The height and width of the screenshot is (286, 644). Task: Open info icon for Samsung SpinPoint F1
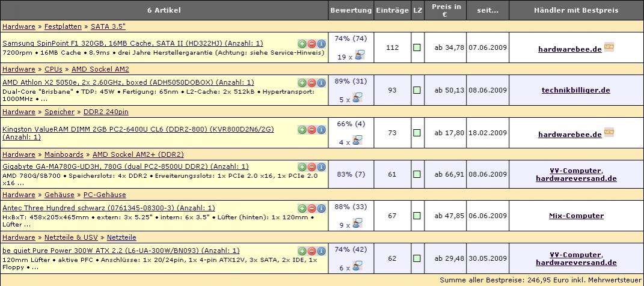(x=321, y=43)
